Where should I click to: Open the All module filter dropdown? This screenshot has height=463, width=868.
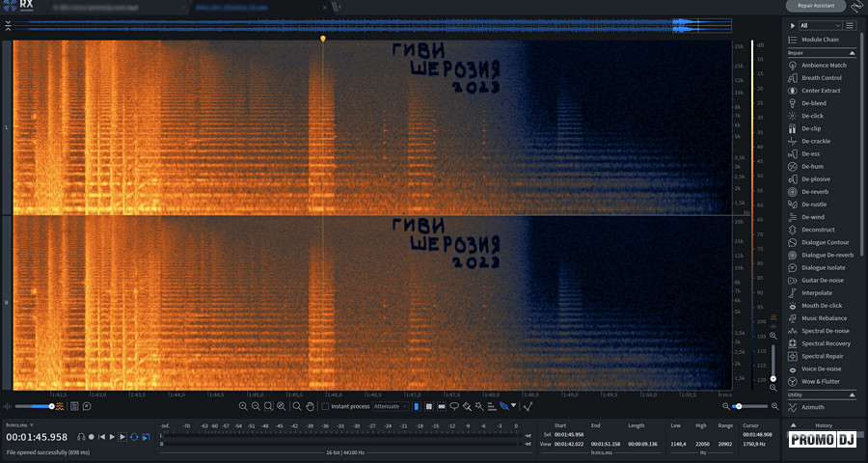[819, 25]
